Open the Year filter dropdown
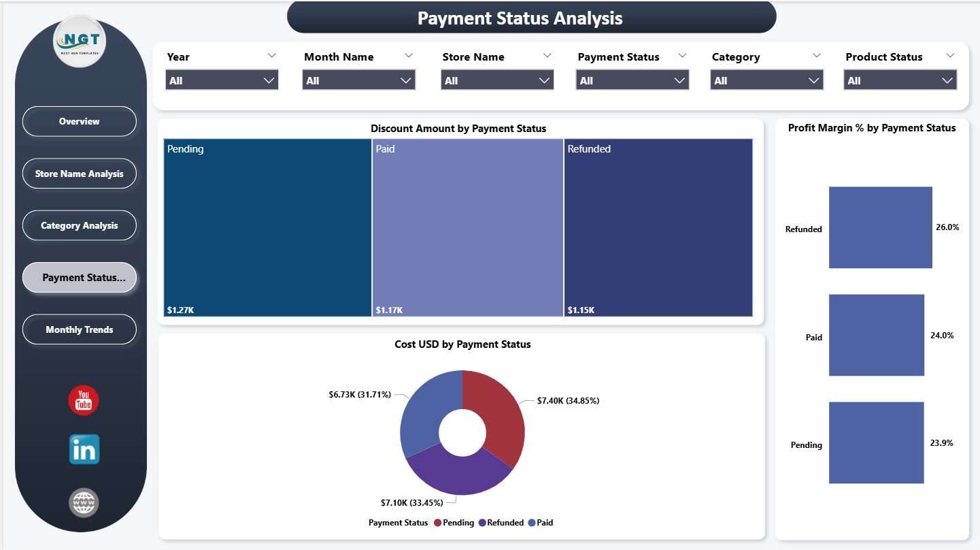The image size is (980, 550). [222, 80]
